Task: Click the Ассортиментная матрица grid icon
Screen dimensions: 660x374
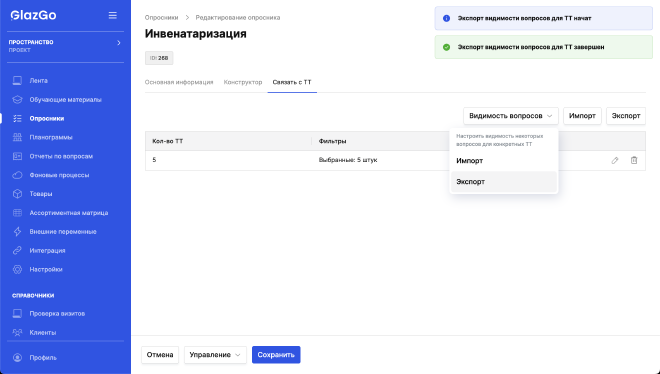Action: point(17,212)
